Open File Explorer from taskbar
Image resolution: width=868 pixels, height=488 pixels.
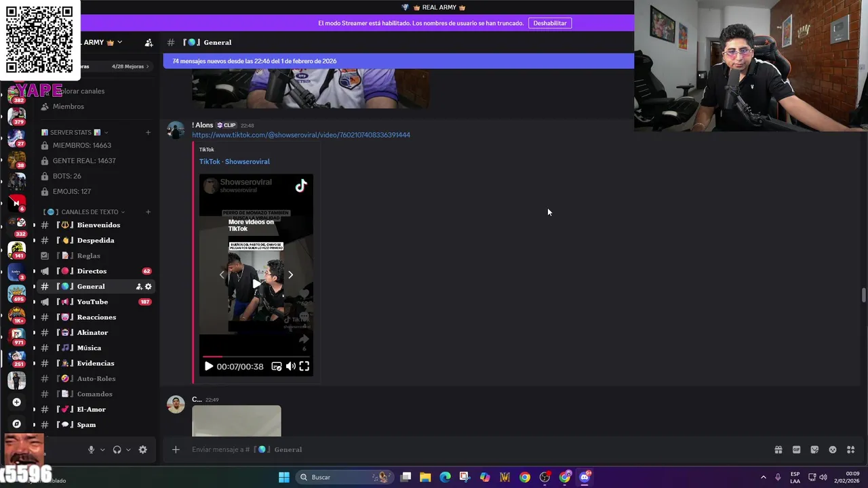coord(425,477)
